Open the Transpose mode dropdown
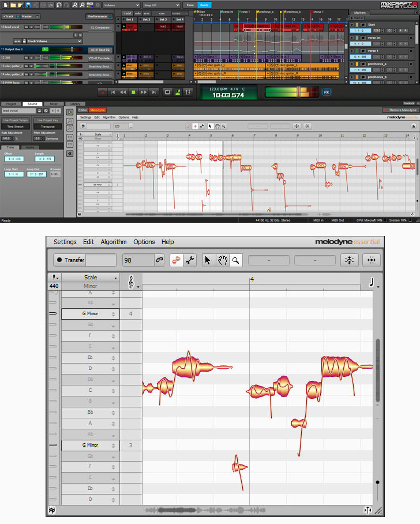The width and height of the screenshot is (420, 524). click(48, 126)
